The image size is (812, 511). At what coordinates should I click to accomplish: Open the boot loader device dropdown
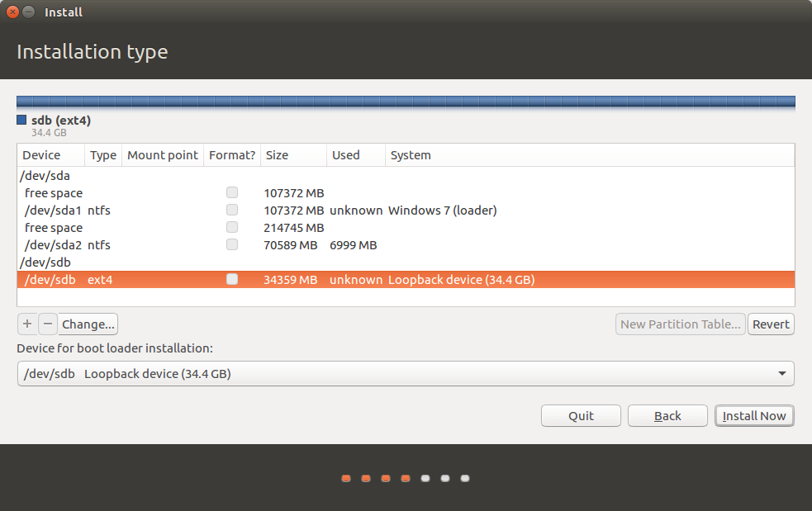click(x=781, y=373)
